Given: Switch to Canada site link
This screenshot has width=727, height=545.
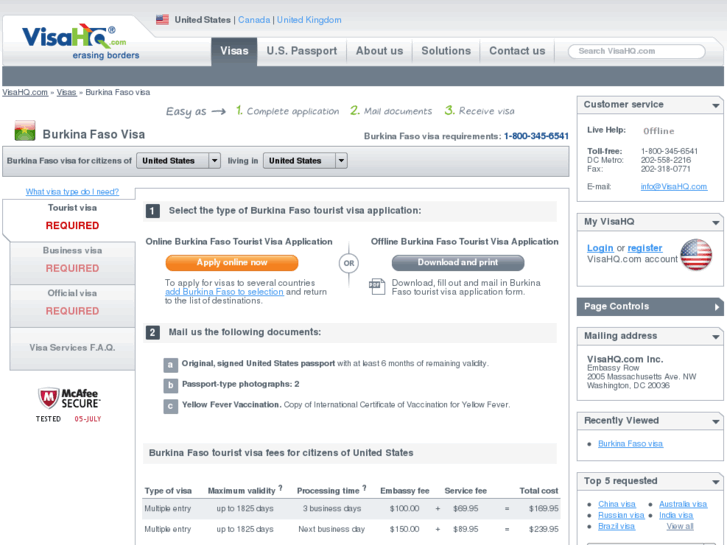Looking at the screenshot, I should point(254,20).
